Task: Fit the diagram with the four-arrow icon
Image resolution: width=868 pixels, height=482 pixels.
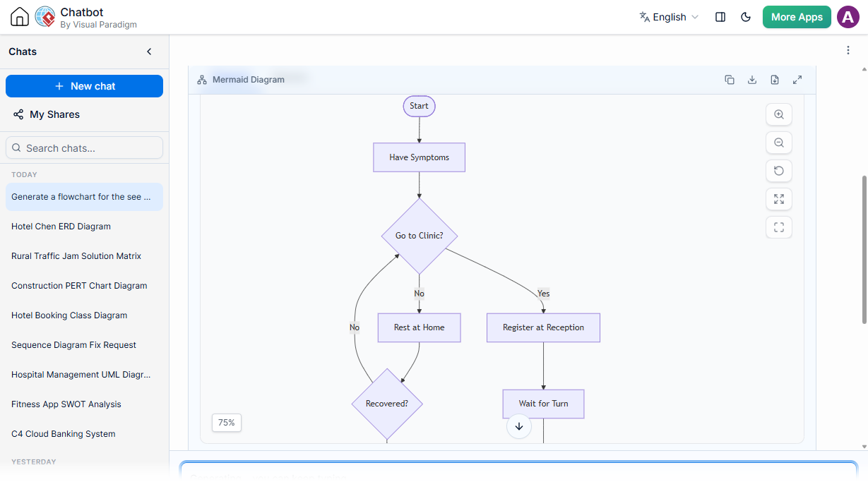Action: click(x=779, y=199)
